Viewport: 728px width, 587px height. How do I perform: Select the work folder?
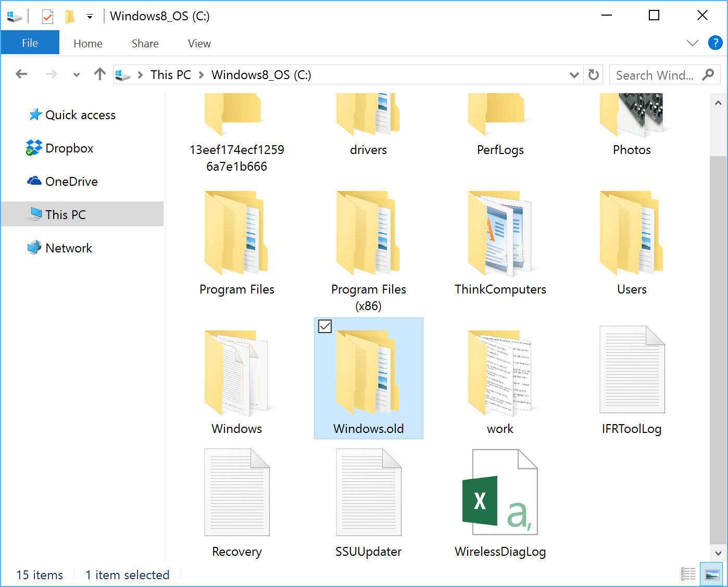click(x=500, y=382)
